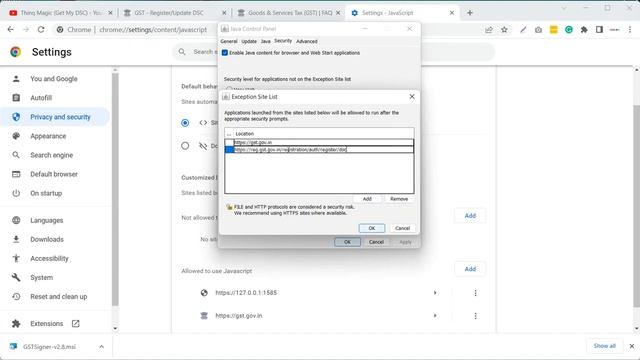The width and height of the screenshot is (640, 360).
Task: Open a new Chrome tab
Action: click(x=470, y=13)
